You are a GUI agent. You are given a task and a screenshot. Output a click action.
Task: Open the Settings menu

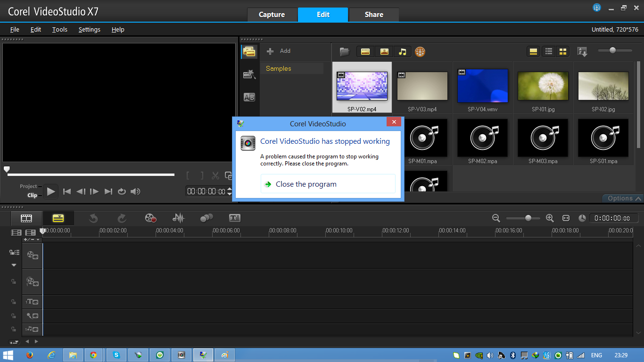coord(89,29)
